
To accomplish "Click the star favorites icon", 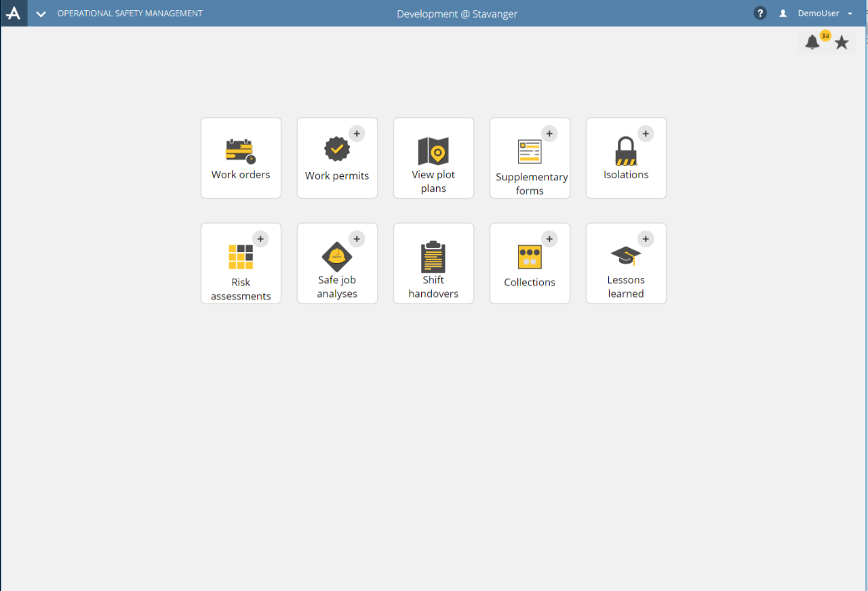I will click(x=842, y=42).
